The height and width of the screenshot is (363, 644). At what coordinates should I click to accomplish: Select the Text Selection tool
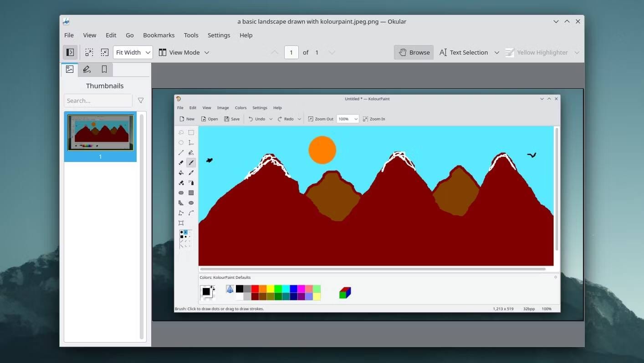(464, 52)
